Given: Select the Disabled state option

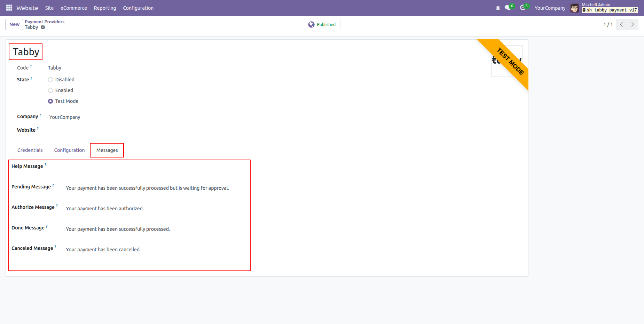Looking at the screenshot, I should point(50,80).
